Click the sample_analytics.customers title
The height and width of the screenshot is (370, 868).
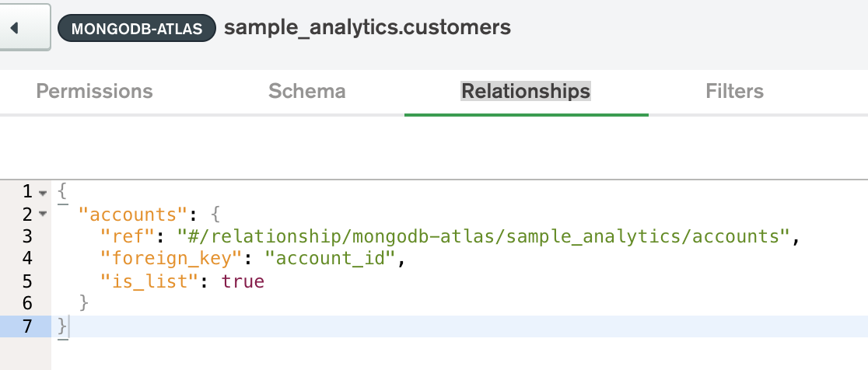coord(368,27)
